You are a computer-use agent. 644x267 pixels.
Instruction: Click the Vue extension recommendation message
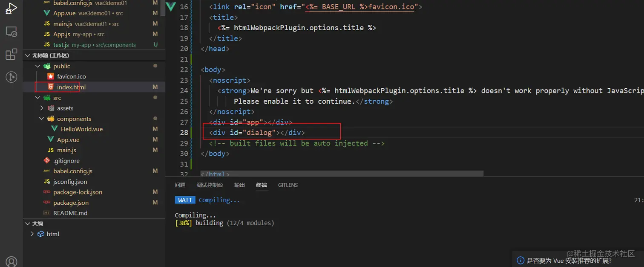[x=569, y=261]
